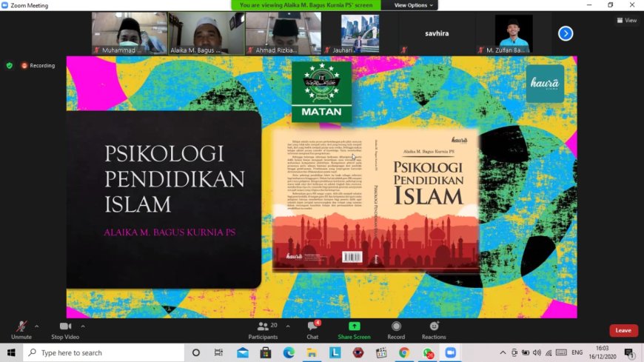Open touch keyboard icon in tray
Screen dimensions: 644x362
(x=561, y=352)
